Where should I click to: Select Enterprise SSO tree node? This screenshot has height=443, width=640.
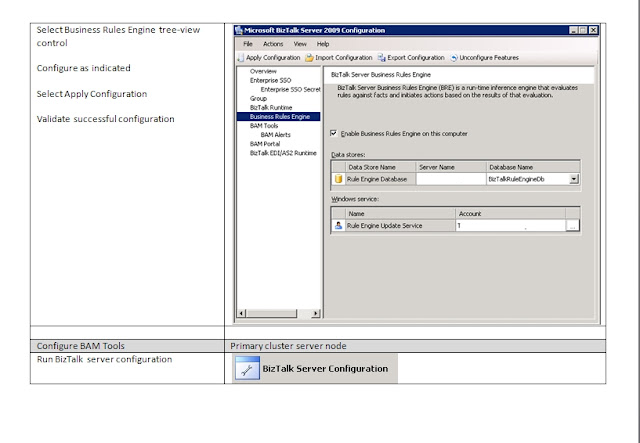[x=271, y=80]
